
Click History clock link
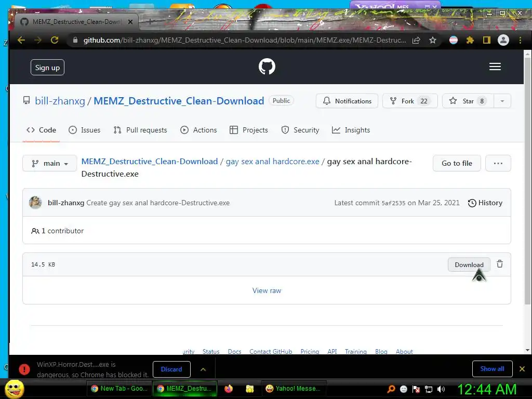pyautogui.click(x=485, y=203)
